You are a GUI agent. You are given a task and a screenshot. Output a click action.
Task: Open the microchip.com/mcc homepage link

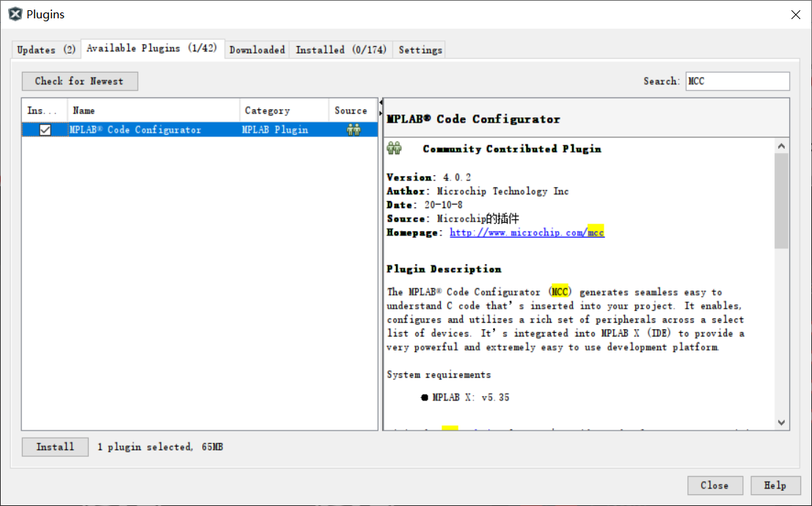(x=527, y=232)
